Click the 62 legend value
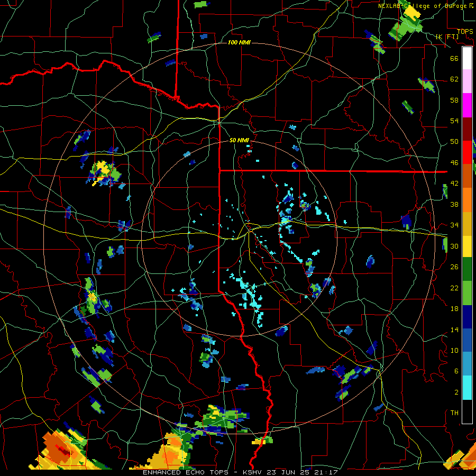 (454, 79)
